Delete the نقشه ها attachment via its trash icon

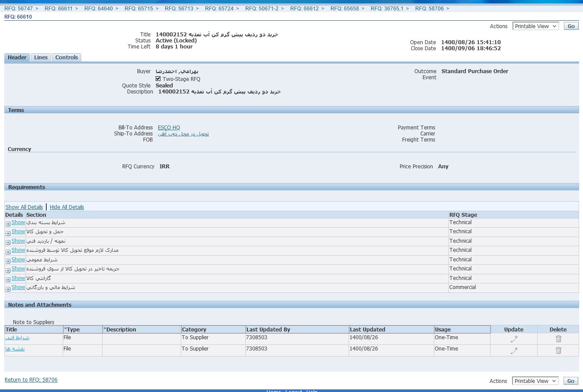558,350
